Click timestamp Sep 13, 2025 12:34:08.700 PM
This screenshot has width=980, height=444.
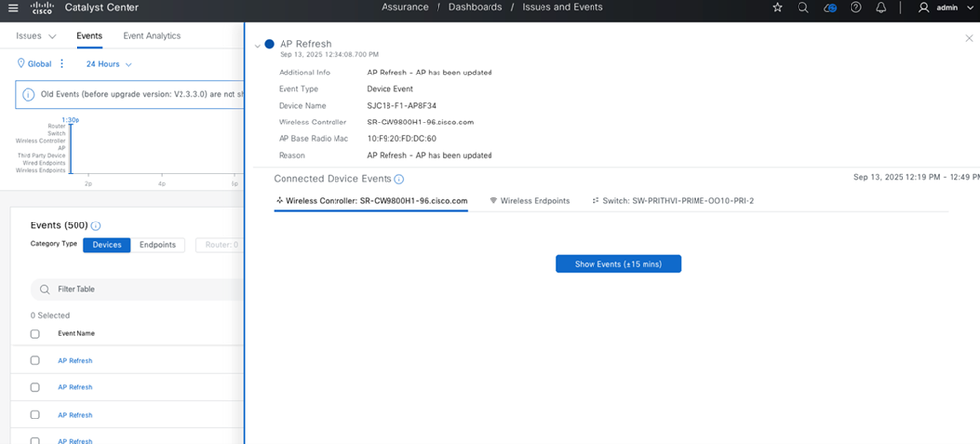329,55
